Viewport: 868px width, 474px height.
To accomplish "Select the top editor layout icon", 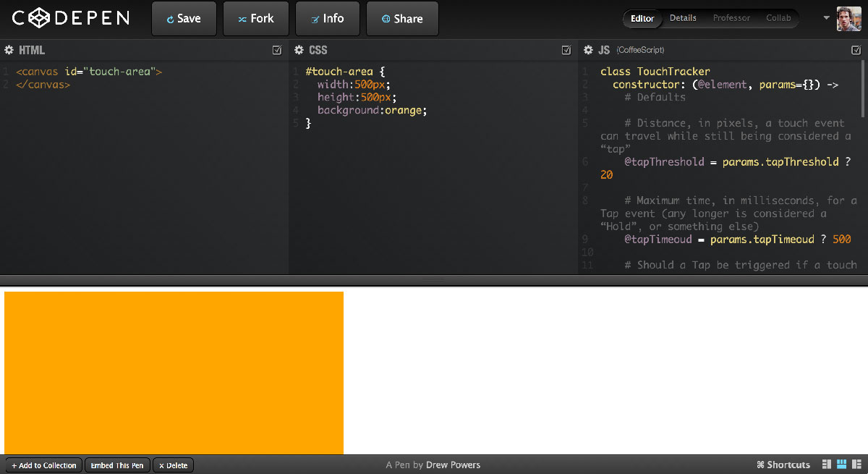I will [841, 464].
